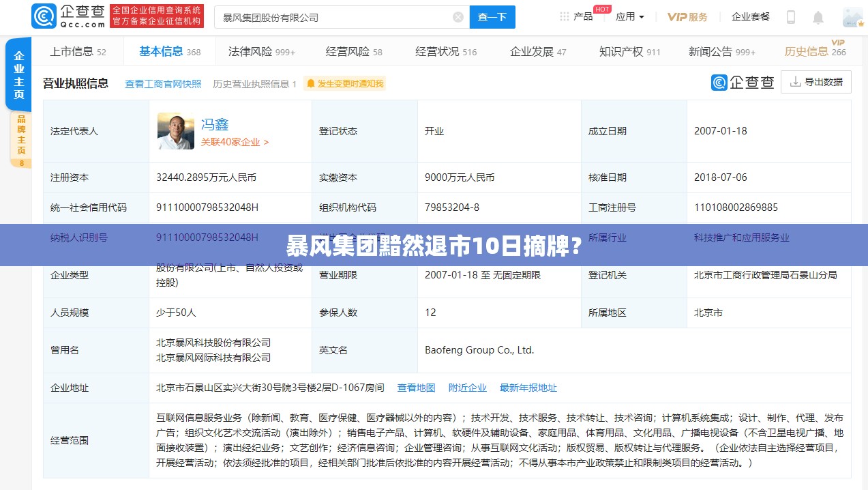Click 冯鑫 portrait photo

(176, 131)
